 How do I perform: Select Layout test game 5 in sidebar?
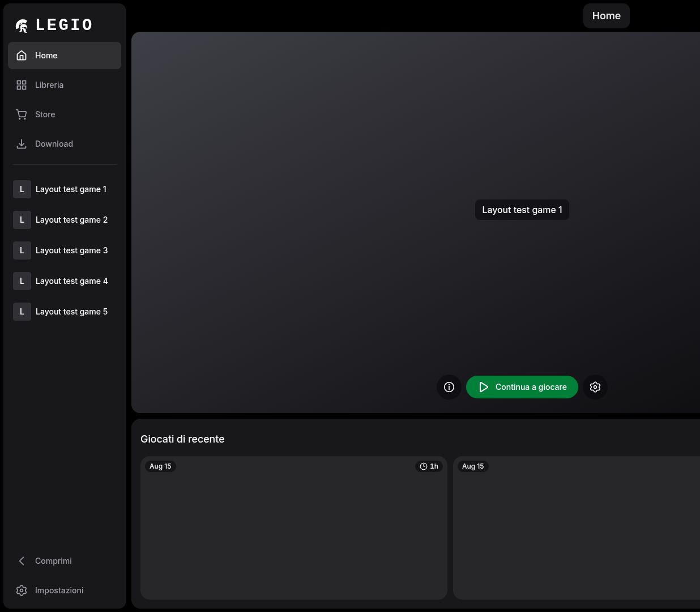tap(65, 312)
